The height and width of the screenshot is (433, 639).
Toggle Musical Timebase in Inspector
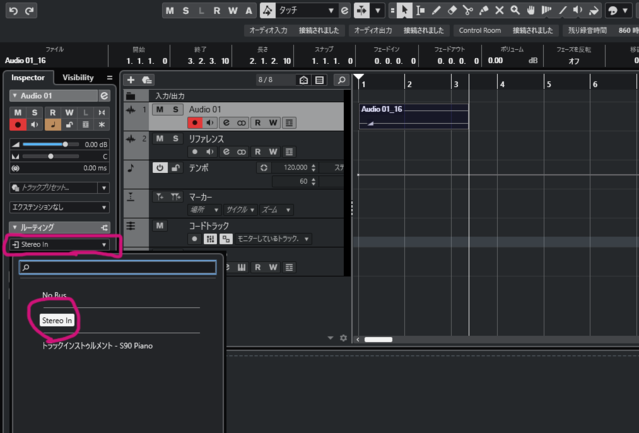[53, 125]
